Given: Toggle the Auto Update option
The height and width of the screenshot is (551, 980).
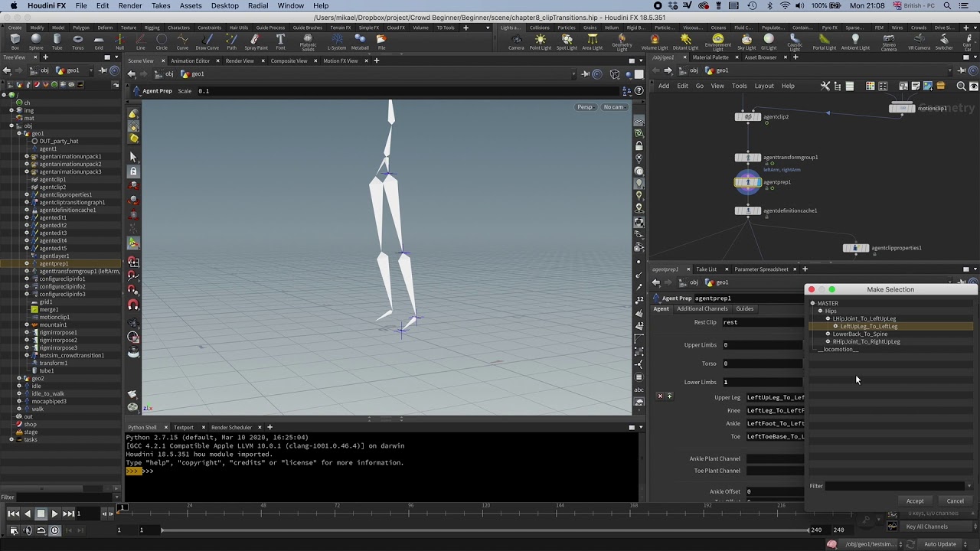Looking at the screenshot, I should coord(939,544).
